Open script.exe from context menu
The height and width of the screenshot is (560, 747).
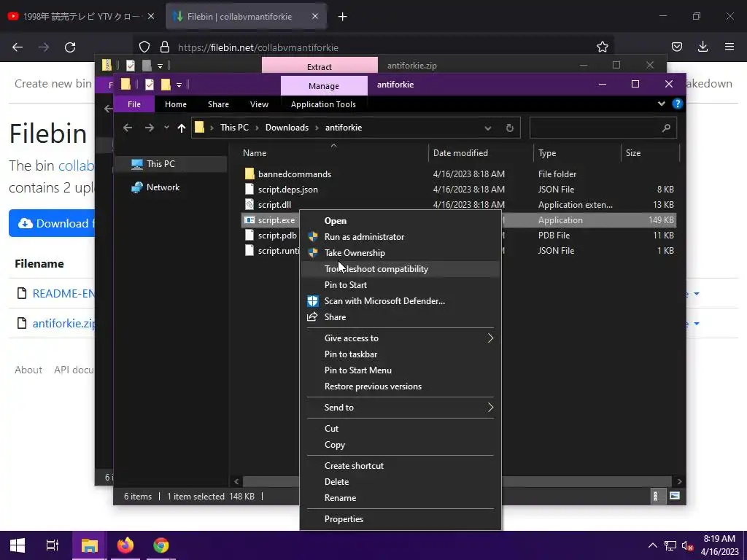(x=336, y=221)
